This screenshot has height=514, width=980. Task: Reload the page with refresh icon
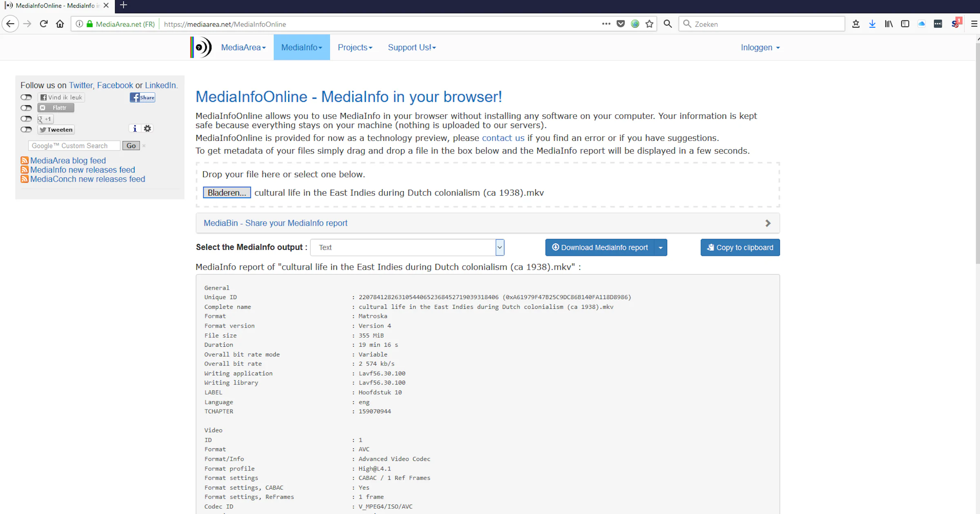click(44, 24)
